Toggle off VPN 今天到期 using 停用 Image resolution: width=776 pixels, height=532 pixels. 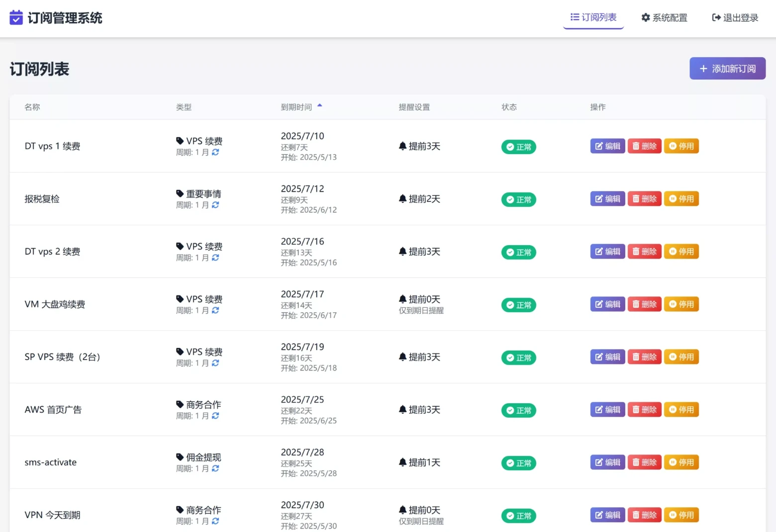[681, 515]
